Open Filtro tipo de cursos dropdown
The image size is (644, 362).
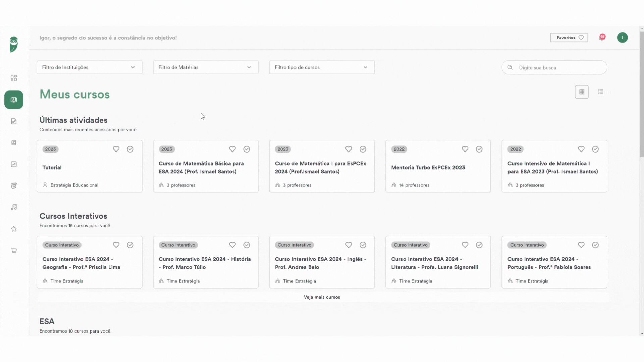pyautogui.click(x=322, y=67)
